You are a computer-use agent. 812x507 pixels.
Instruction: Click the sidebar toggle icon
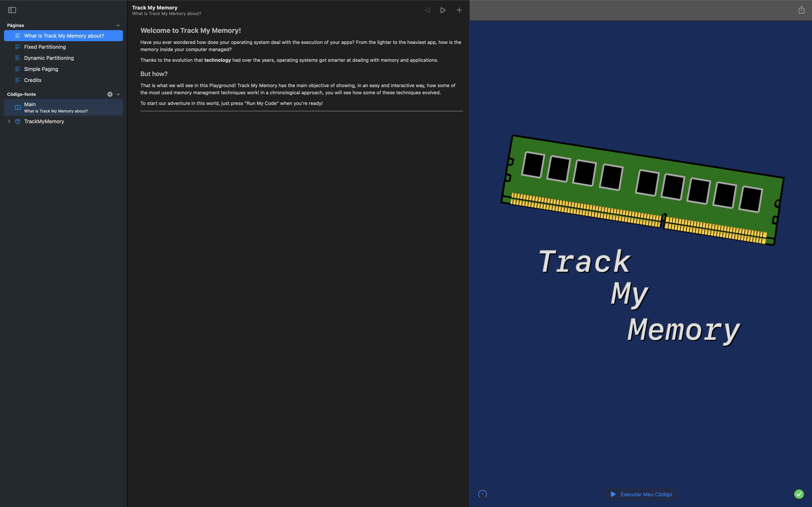coord(12,10)
